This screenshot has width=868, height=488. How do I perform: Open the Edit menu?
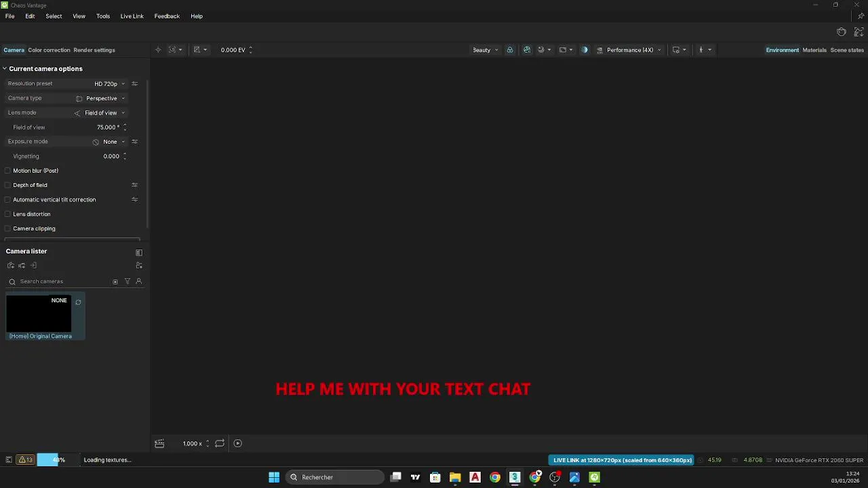30,16
